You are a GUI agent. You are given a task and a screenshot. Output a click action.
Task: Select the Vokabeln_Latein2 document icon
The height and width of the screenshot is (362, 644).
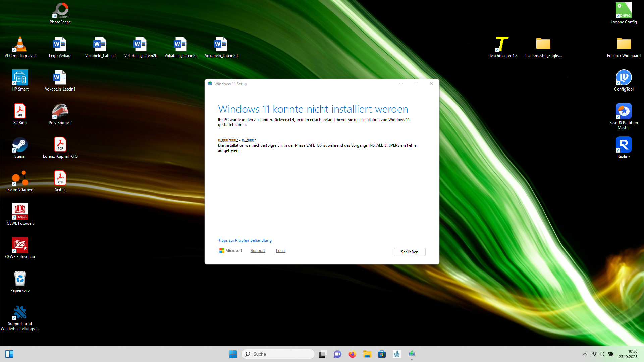(x=100, y=47)
